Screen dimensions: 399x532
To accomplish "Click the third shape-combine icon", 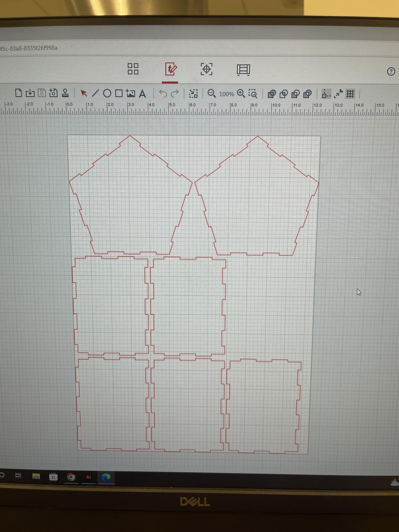I will click(296, 94).
